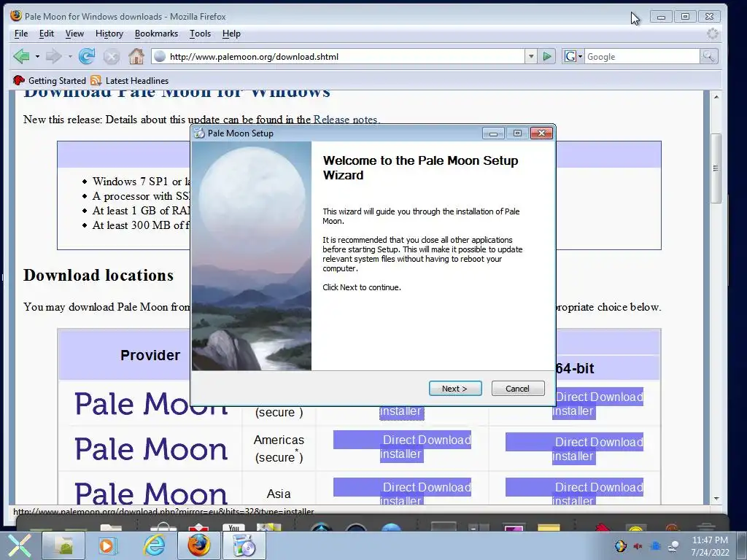747x560 pixels.
Task: Launch Windows Media Player from taskbar
Action: point(107,545)
